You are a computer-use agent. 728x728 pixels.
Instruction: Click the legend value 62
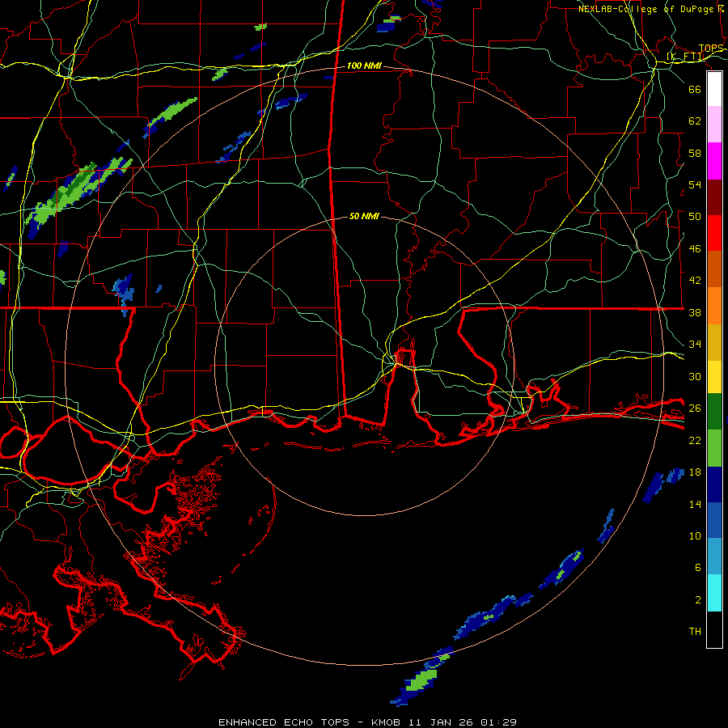pos(695,121)
